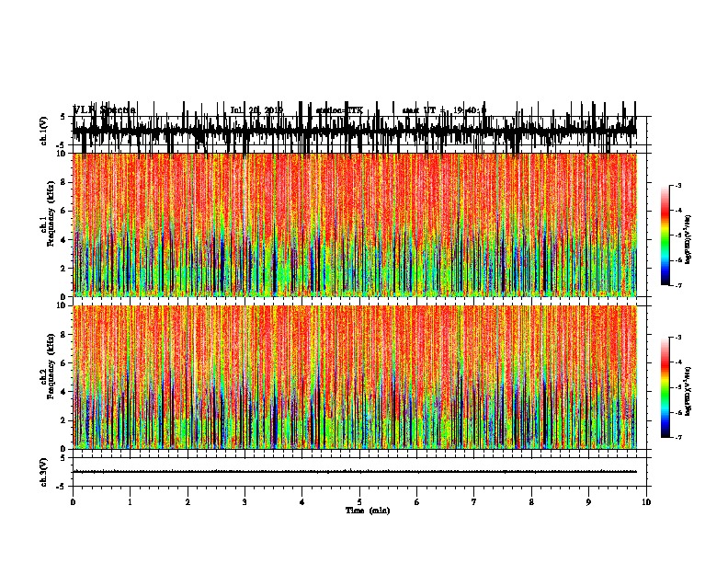728x563 pixels.
Task: Click the '-6' tick on ch.2 colorbar
Action: (x=677, y=412)
